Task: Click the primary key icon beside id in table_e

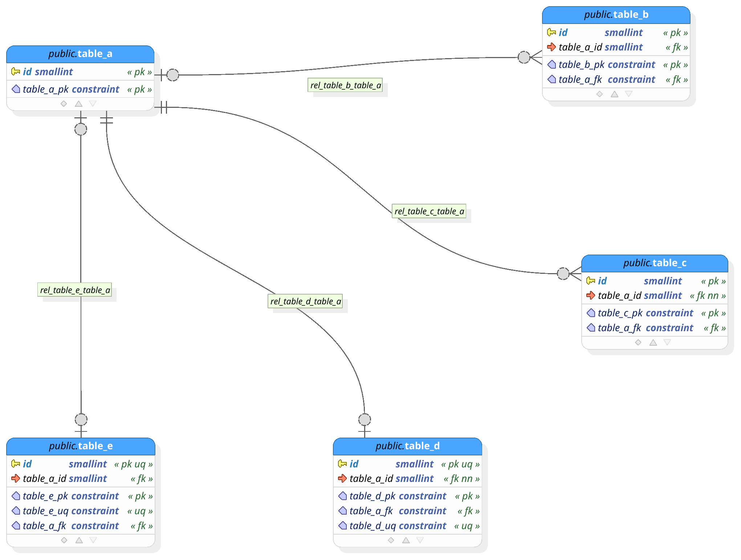Action: coord(15,464)
